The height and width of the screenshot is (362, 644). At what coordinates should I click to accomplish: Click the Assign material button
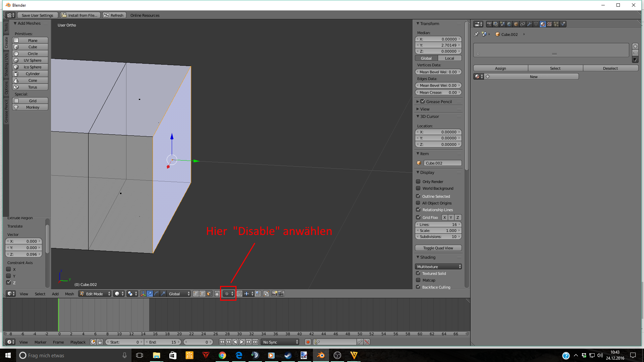(x=500, y=68)
